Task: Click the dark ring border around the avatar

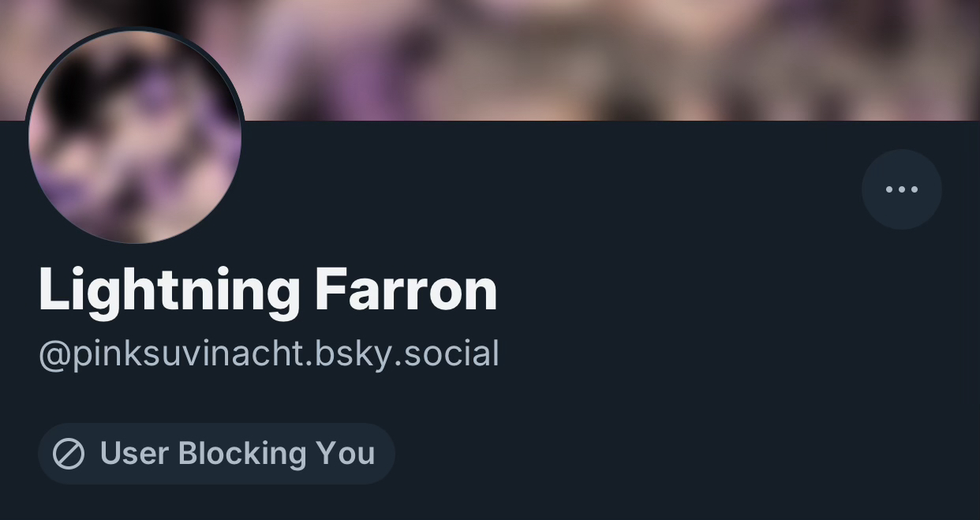Action: [x=135, y=28]
